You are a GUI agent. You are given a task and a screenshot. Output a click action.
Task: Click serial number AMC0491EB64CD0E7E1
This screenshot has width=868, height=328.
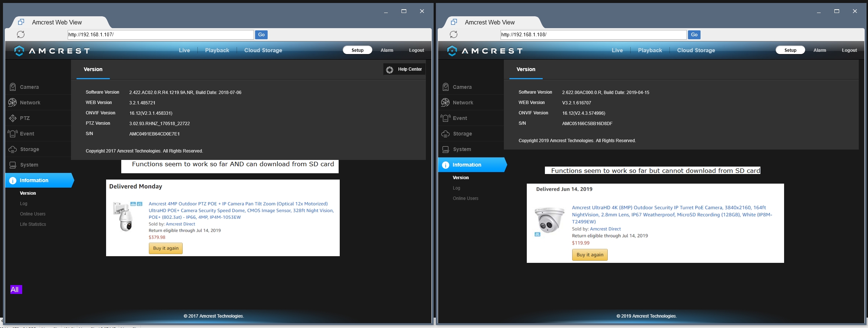point(155,134)
